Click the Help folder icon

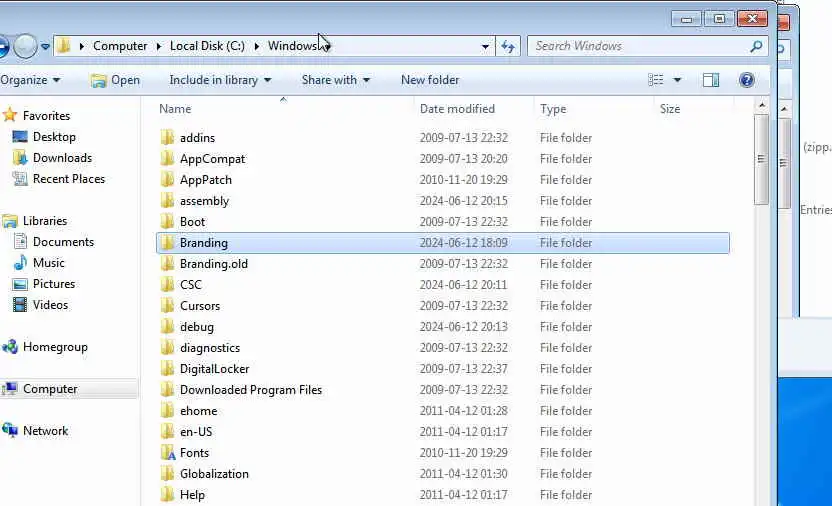tap(167, 495)
